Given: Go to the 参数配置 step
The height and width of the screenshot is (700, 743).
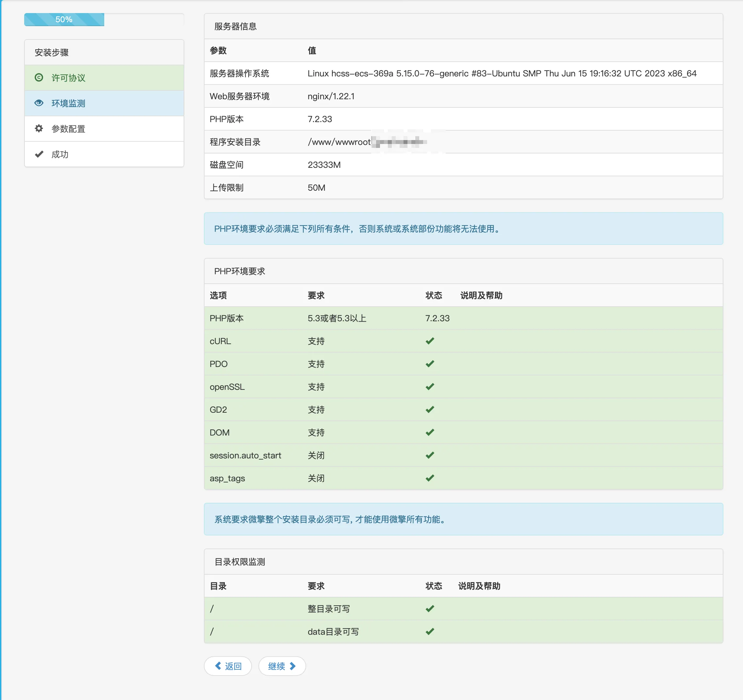Looking at the screenshot, I should click(x=68, y=129).
